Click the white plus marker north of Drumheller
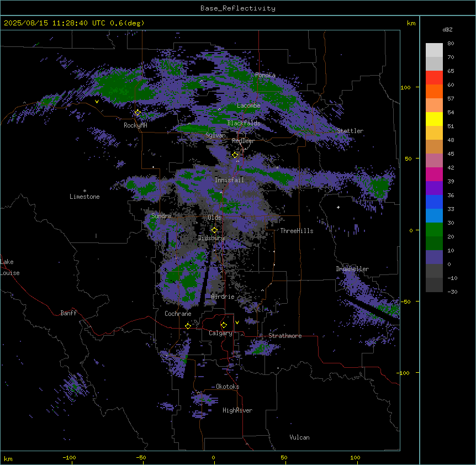Image resolution: width=476 pixels, height=465 pixels. click(338, 207)
